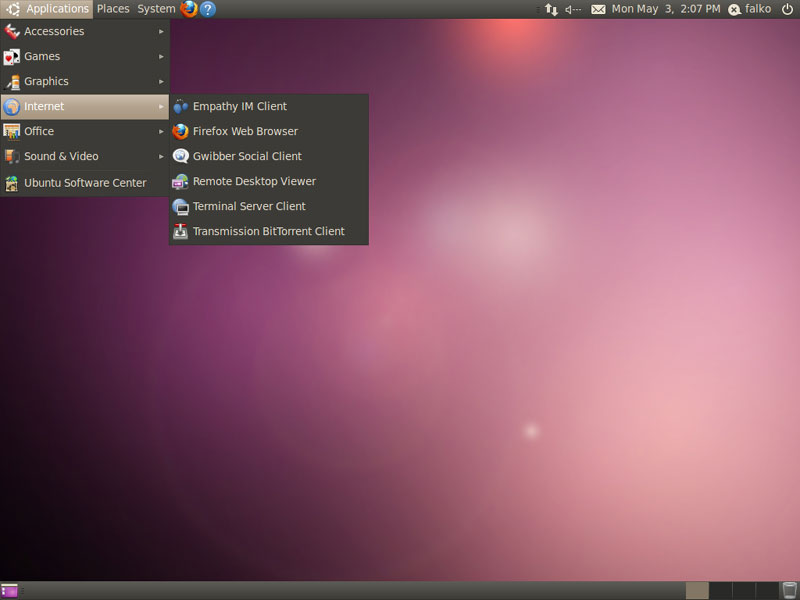Launch Firefox from top panel icon

coord(189,9)
